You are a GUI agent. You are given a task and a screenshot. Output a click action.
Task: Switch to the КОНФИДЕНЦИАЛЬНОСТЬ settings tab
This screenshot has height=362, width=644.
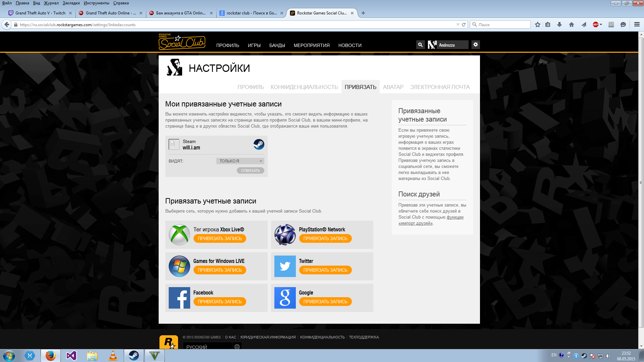(x=304, y=87)
